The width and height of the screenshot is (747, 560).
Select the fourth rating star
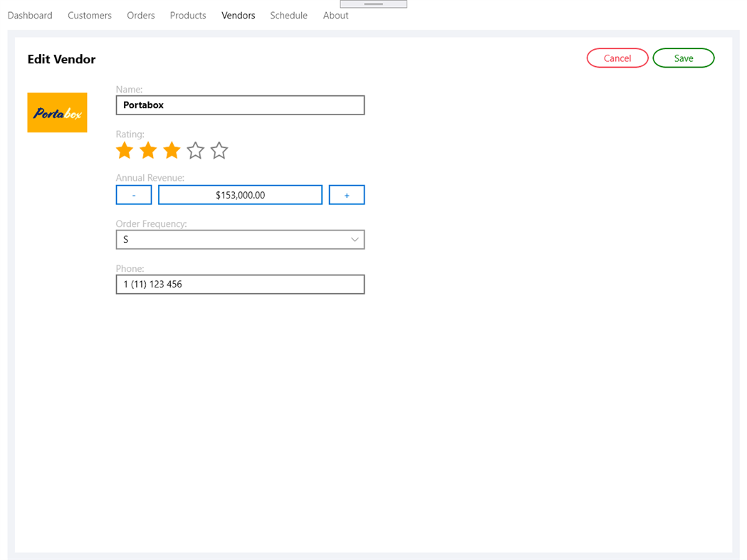coord(195,150)
